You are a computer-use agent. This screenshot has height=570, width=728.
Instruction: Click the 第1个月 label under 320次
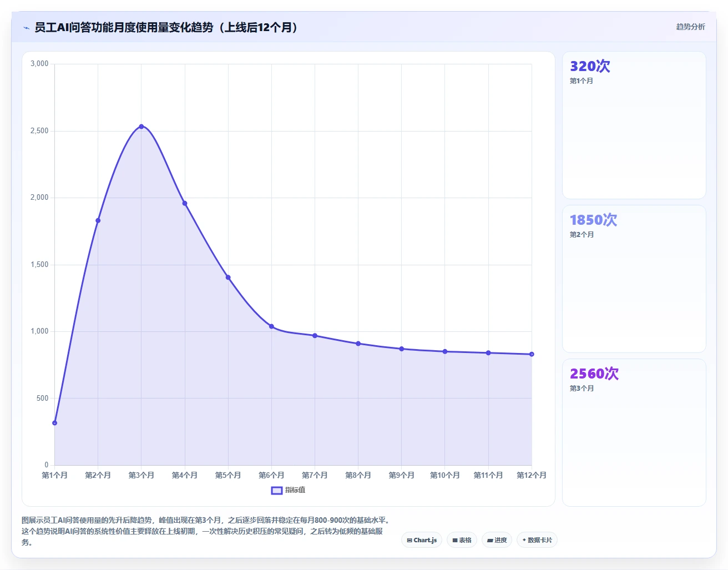pos(582,81)
